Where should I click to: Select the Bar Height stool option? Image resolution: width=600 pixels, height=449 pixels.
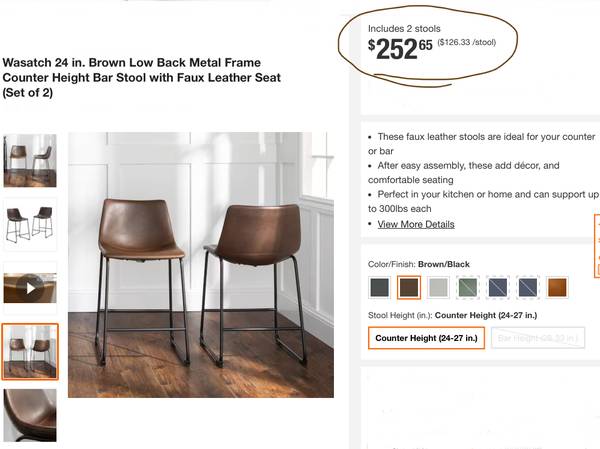(x=538, y=338)
